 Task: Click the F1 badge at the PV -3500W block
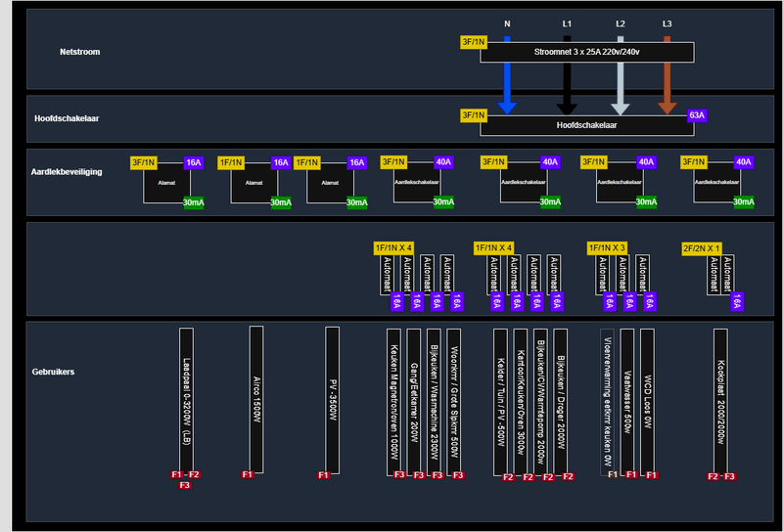click(x=323, y=475)
